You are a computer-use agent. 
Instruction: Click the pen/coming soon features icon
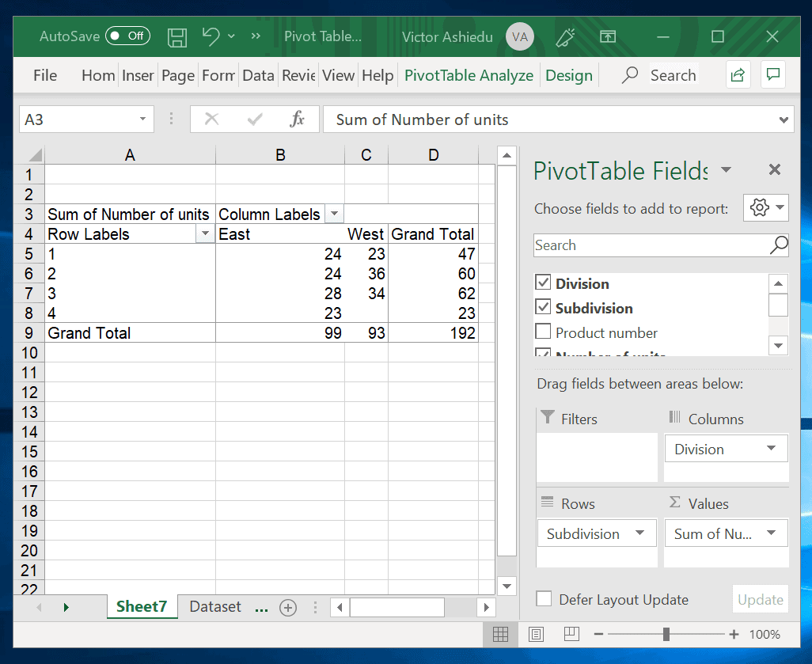[x=565, y=36]
